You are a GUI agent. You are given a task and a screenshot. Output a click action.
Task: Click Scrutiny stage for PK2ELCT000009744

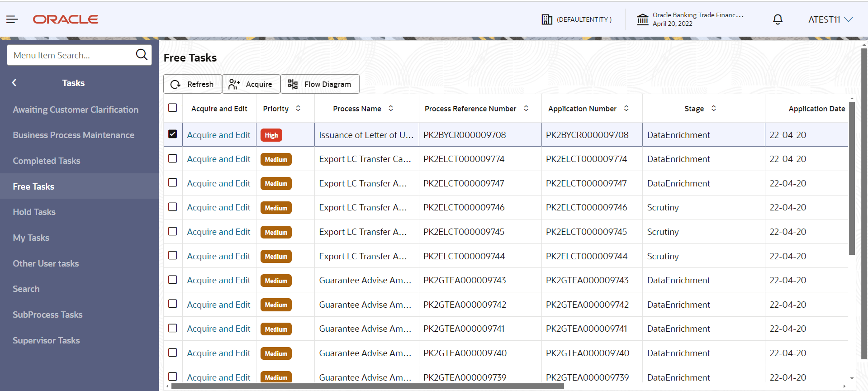[x=663, y=256]
